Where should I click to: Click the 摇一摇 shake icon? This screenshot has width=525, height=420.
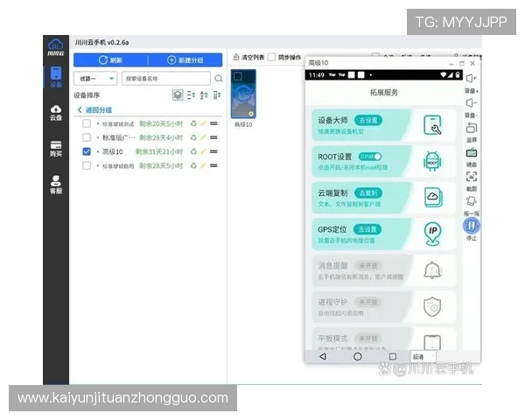coord(472,201)
